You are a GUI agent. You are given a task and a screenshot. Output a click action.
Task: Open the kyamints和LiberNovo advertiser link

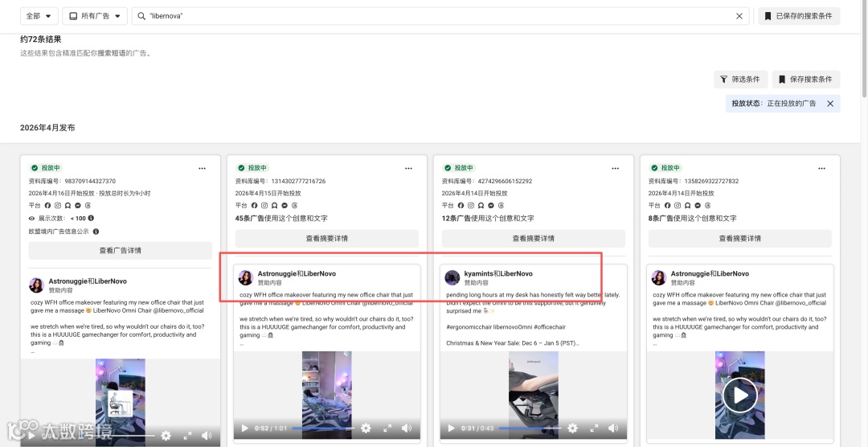(x=499, y=273)
